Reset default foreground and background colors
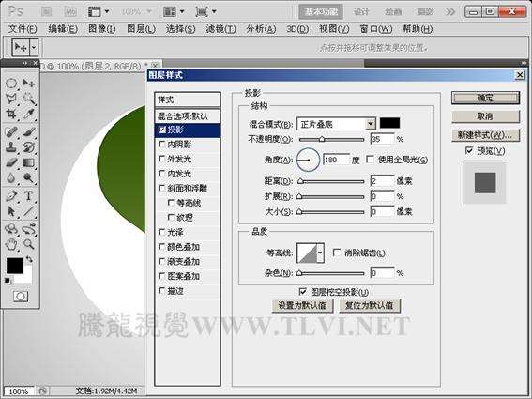Viewport: 532px width, 399px height. (8, 281)
